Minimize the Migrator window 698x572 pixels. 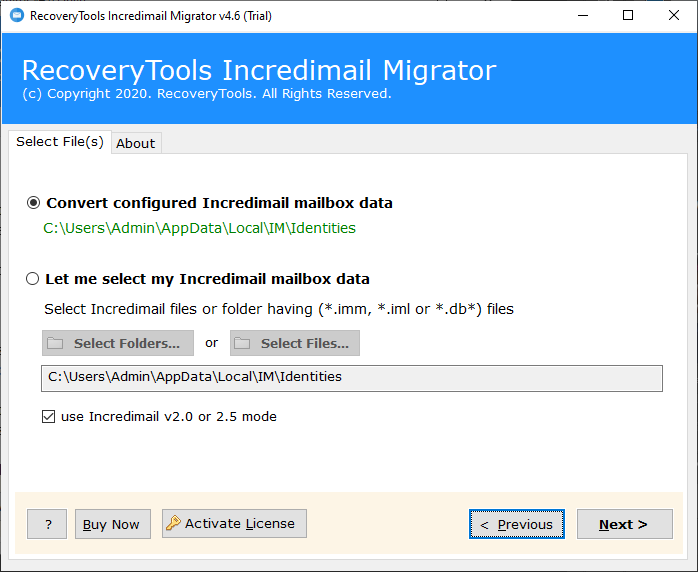coord(583,16)
